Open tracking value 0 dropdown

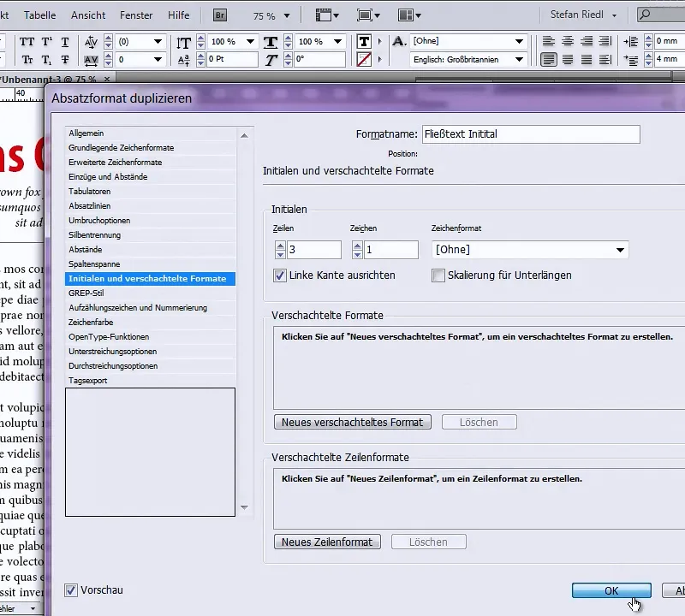pos(158,59)
